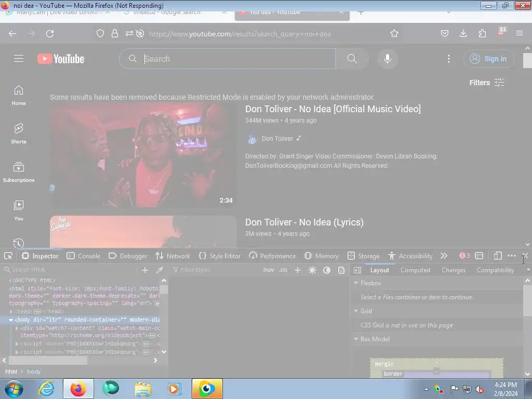Screen dimensions: 532x399
Task: Collapse the body element node
Action: 11,320
